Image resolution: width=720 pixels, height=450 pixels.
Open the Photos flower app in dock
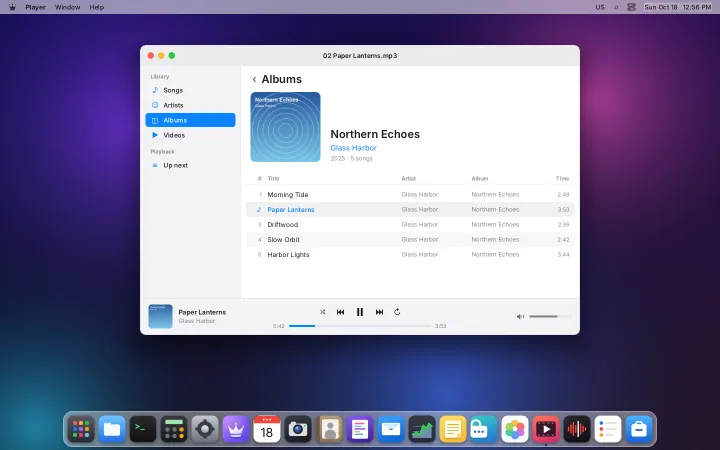coord(515,429)
